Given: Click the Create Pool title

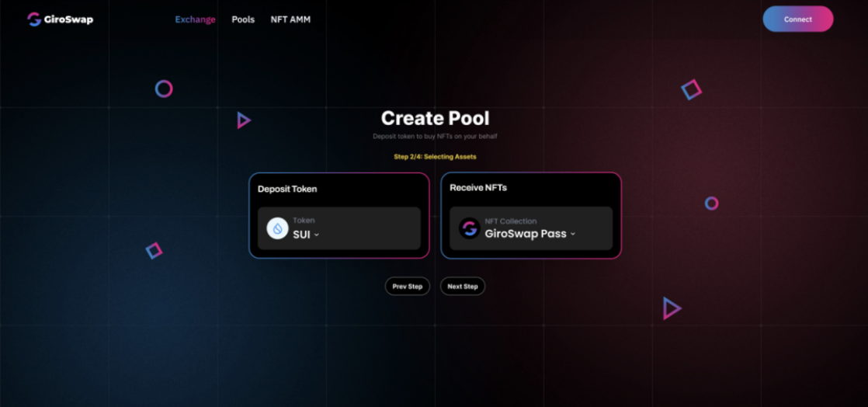Looking at the screenshot, I should pyautogui.click(x=435, y=118).
